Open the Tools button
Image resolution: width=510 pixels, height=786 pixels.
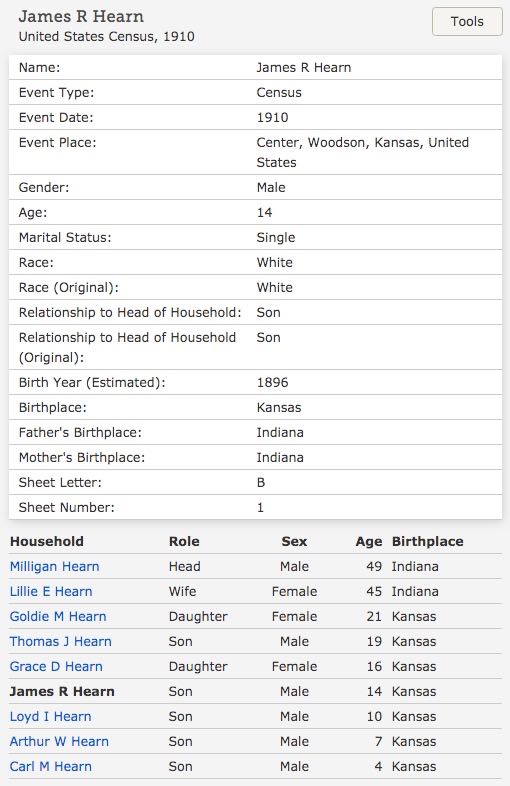(467, 22)
